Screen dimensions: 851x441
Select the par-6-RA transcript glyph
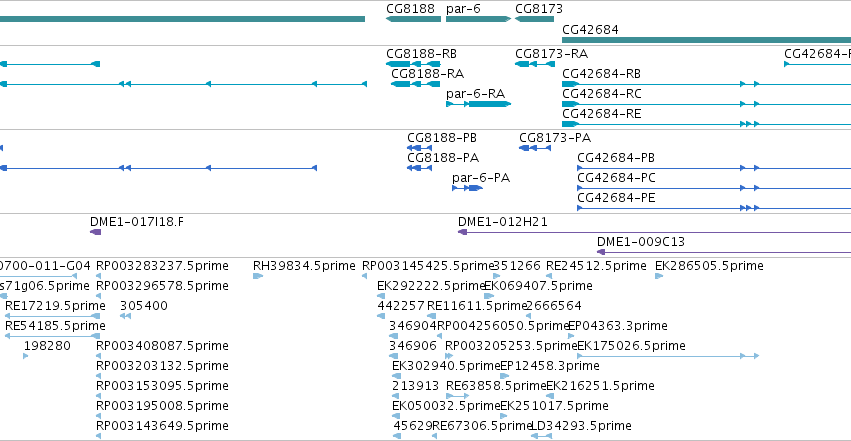[478, 104]
